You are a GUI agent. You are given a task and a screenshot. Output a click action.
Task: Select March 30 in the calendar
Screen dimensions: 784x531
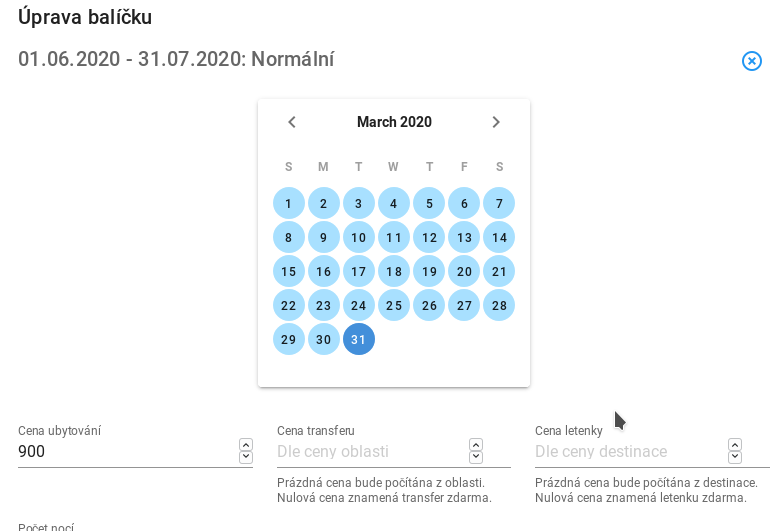pyautogui.click(x=324, y=339)
